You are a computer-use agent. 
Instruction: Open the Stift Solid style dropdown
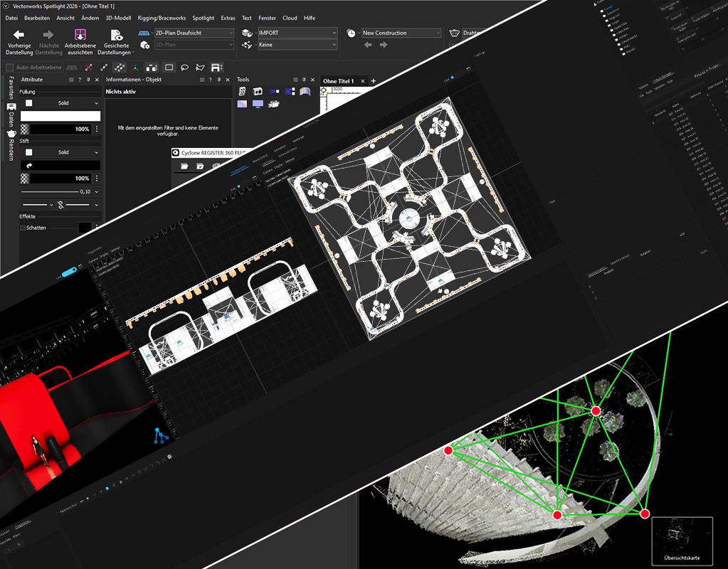pos(60,152)
